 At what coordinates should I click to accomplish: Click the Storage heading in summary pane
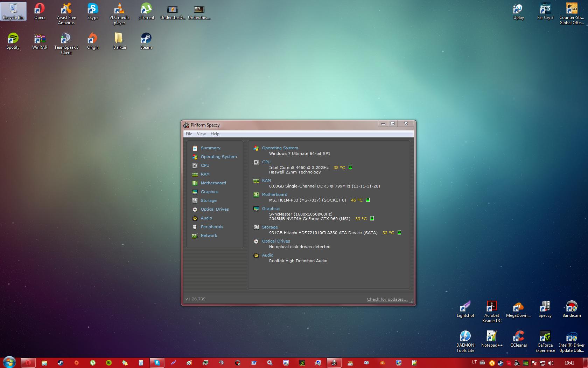click(270, 227)
